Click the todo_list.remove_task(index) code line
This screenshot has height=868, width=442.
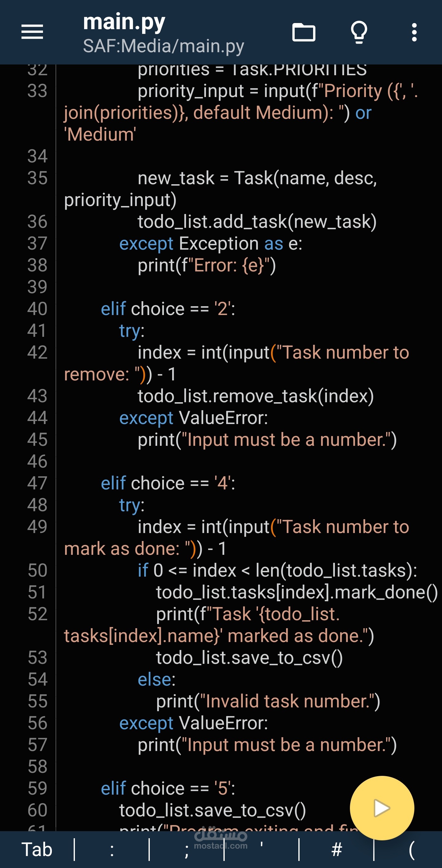tap(255, 396)
